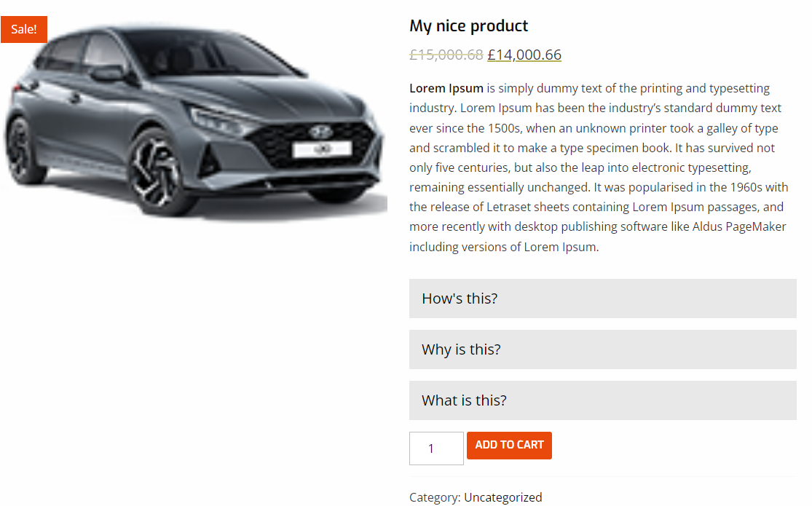Image resolution: width=812 pixels, height=506 pixels.
Task: Click the "Category:" label text
Action: [435, 498]
